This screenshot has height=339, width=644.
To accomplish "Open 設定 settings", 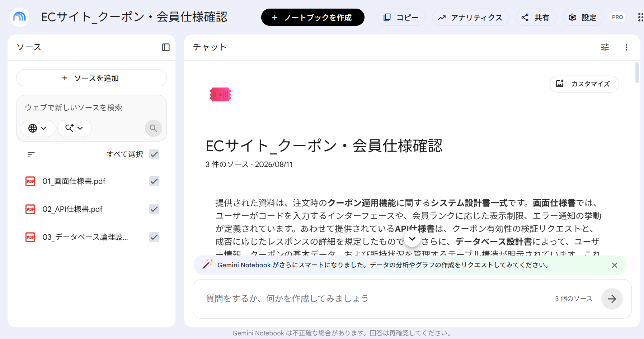I will point(583,17).
